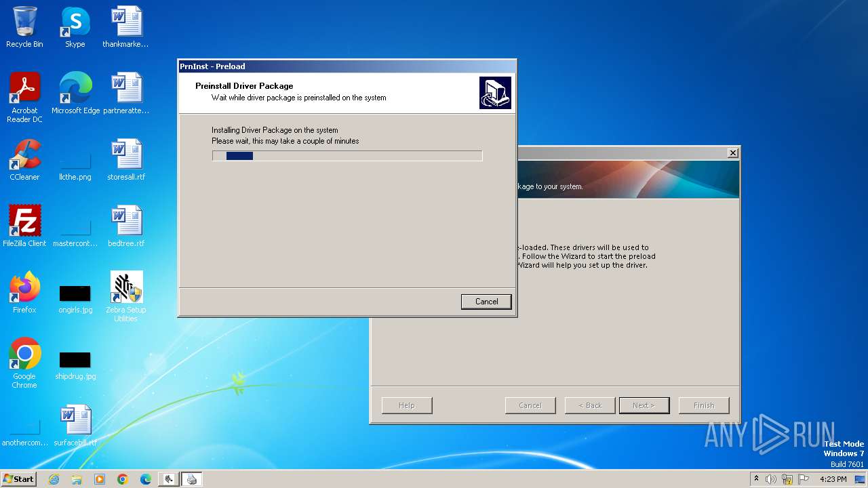Screen dimensions: 868x488
Task: Select the surfacebill.rtf document icon
Action: pos(75,426)
